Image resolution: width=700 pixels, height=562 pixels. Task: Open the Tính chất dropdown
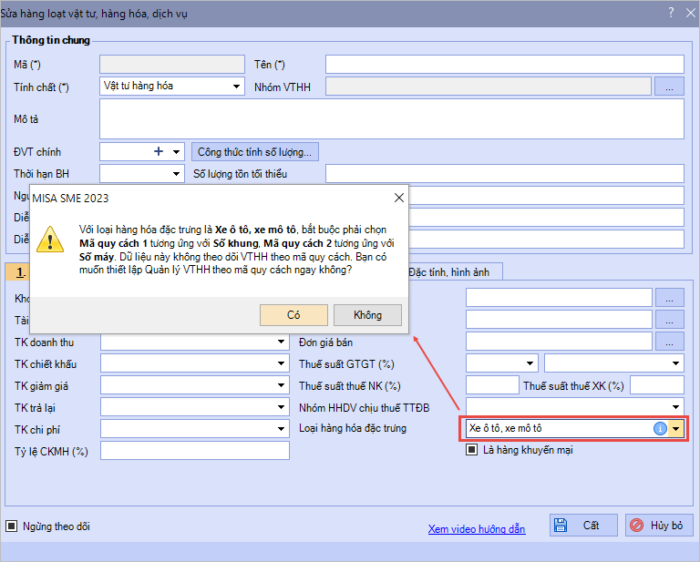pyautogui.click(x=237, y=87)
